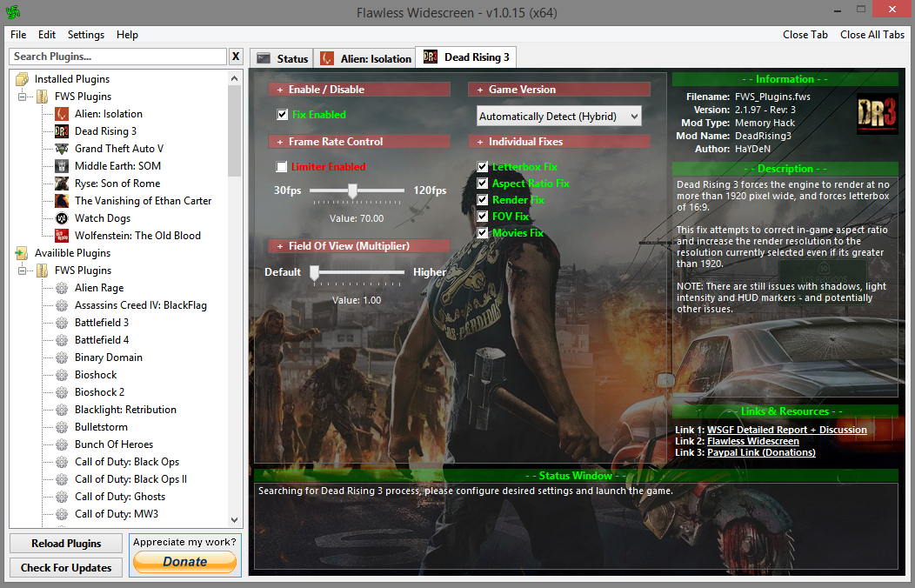Viewport: 915px width, 588px height.
Task: Open the Automatically Detect (Hybrid) dropdown
Action: pos(558,116)
